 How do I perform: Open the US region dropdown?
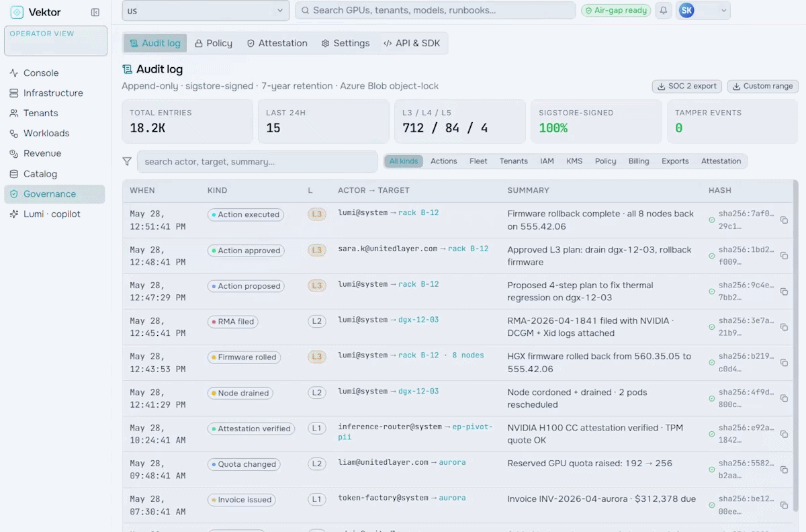tap(206, 10)
